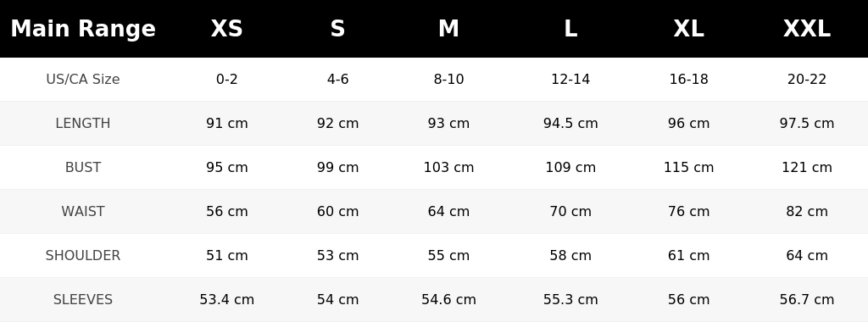Select the 61 cm shoulder cell
Screen dimensions: 868x322
pyautogui.click(x=688, y=256)
